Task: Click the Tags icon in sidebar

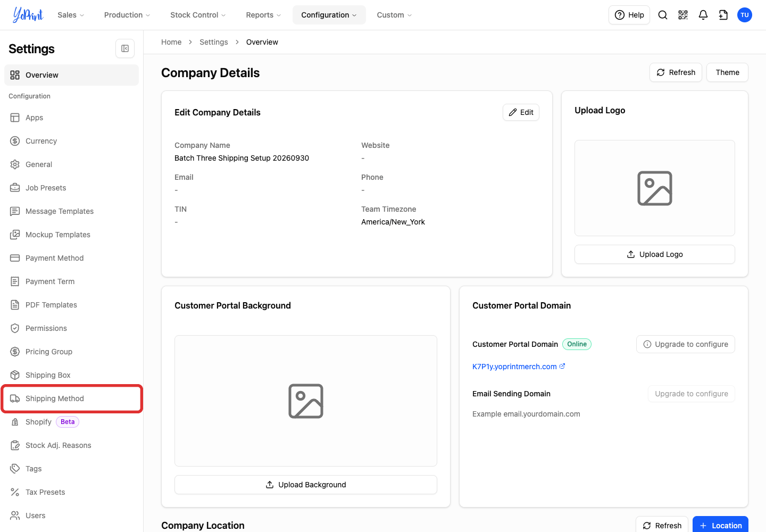Action: [x=15, y=469]
